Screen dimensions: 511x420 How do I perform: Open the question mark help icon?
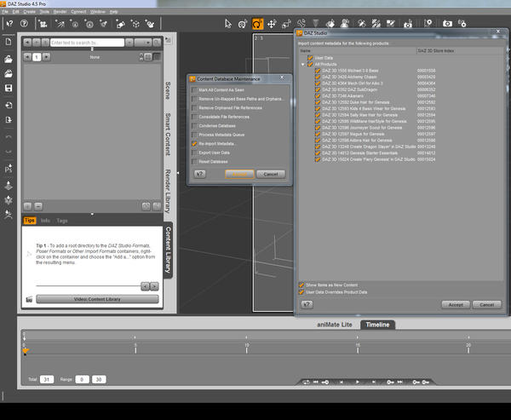(x=24, y=24)
